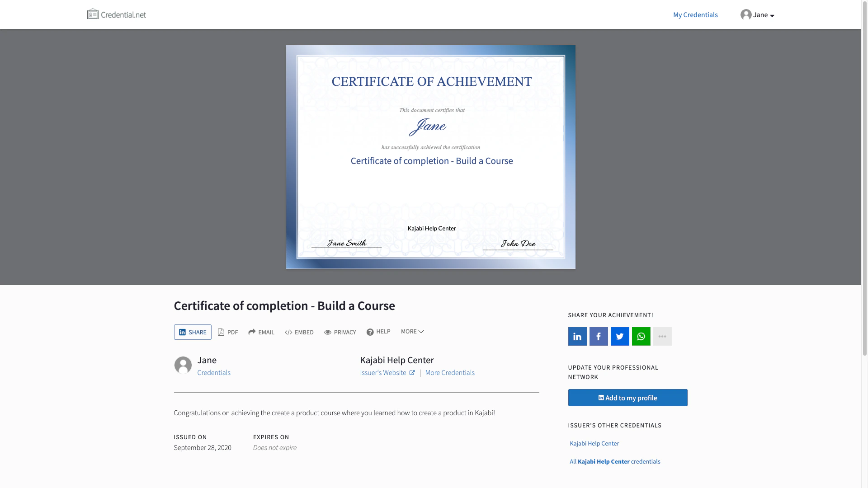The width and height of the screenshot is (868, 488).
Task: Share achievement via LinkedIn icon
Action: pyautogui.click(x=577, y=337)
